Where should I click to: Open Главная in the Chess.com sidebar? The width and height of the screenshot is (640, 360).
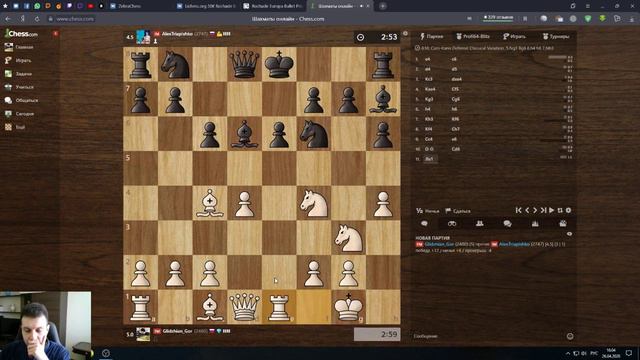(x=19, y=47)
